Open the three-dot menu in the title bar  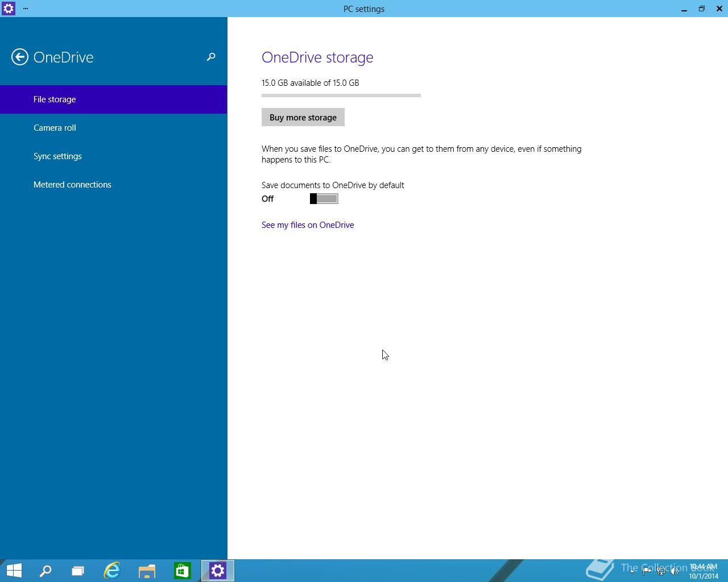[26, 9]
